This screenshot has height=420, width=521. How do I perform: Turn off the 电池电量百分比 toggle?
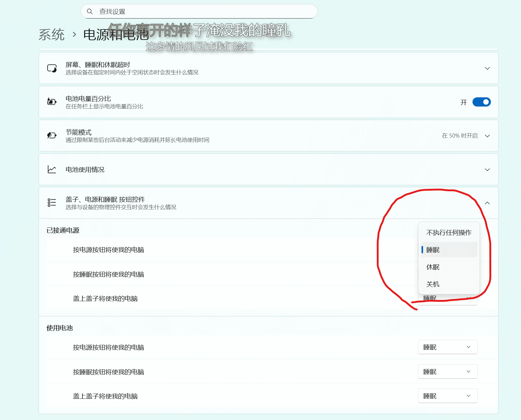[x=481, y=102]
